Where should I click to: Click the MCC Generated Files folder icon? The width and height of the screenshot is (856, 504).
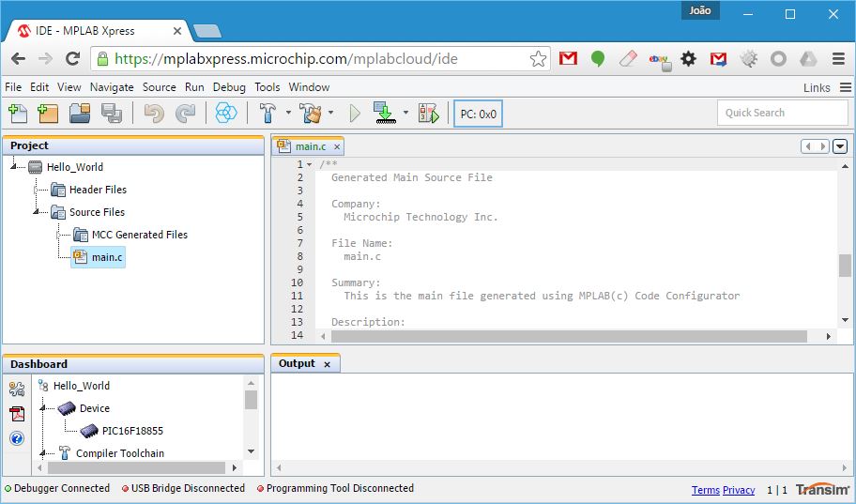click(x=81, y=235)
